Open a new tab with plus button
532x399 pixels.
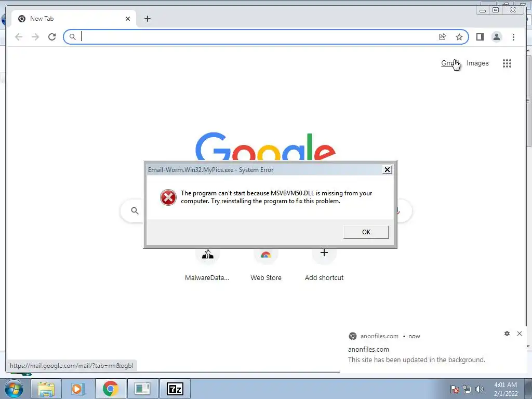tap(147, 19)
